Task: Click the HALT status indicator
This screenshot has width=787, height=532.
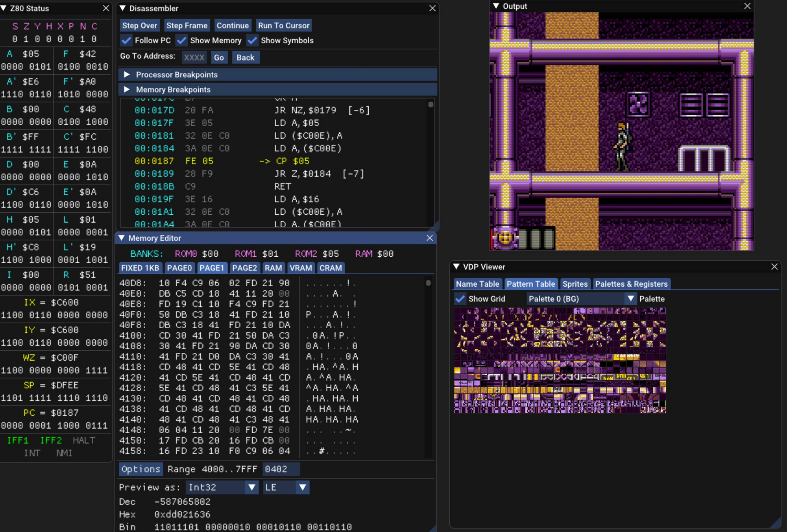Action: [x=84, y=440]
